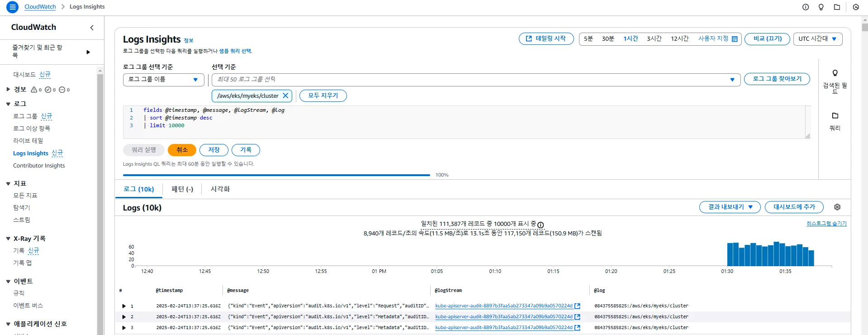
Task: Click the 모두 지우기 clear all button
Action: (323, 96)
